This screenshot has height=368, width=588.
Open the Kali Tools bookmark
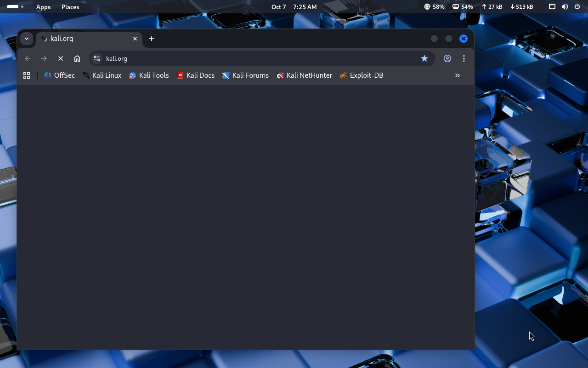(x=149, y=75)
